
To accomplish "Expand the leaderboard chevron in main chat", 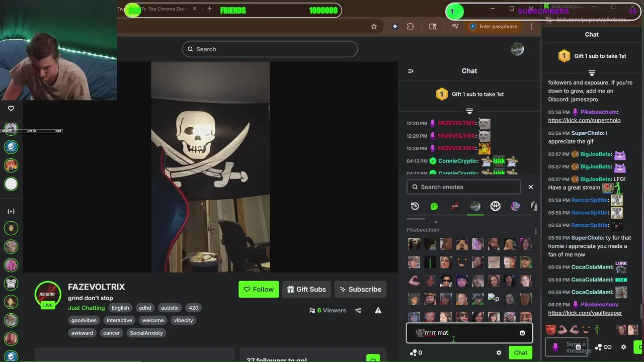I will point(469,111).
